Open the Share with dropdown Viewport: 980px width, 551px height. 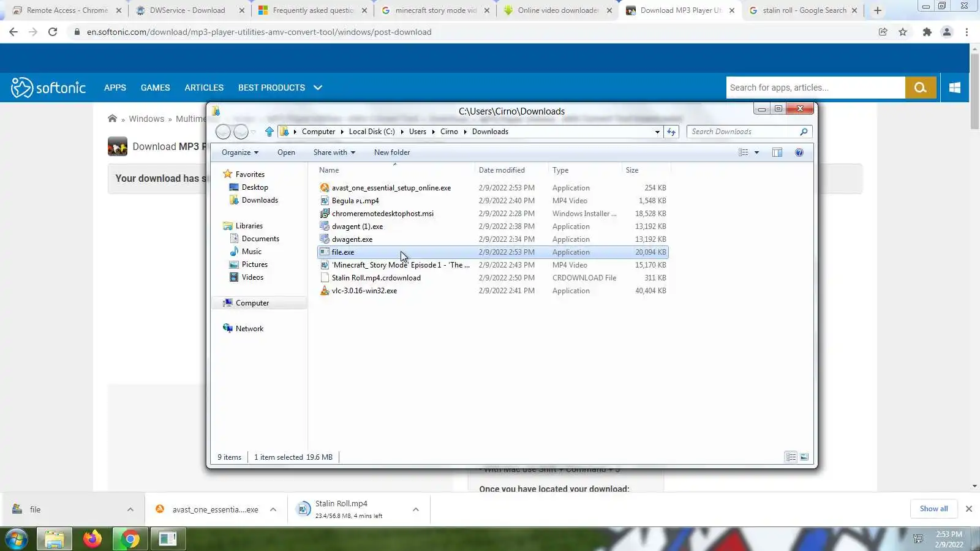point(334,152)
